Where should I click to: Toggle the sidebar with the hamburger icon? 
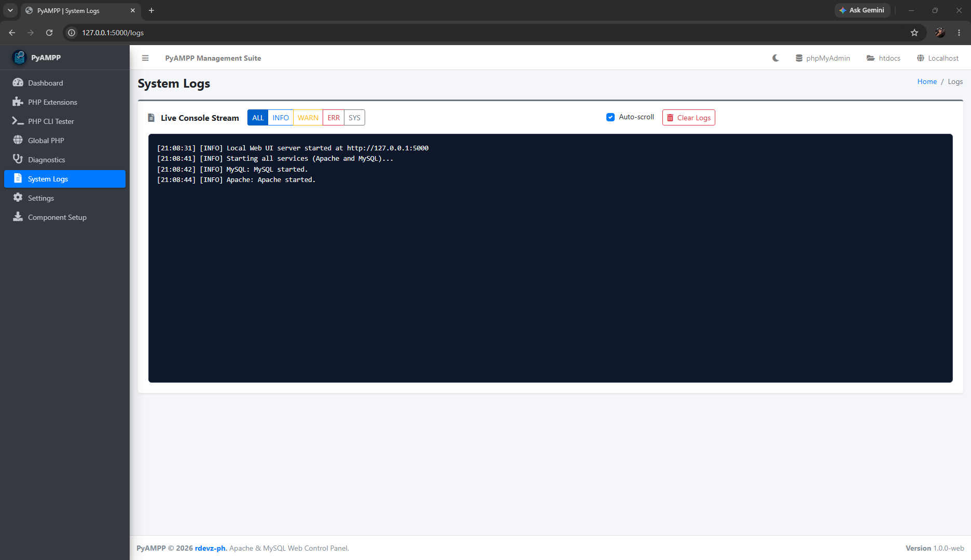(145, 58)
